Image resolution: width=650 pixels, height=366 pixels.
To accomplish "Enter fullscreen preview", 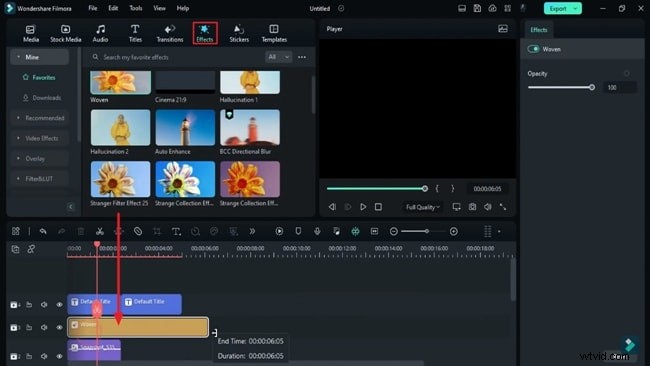I will [503, 207].
